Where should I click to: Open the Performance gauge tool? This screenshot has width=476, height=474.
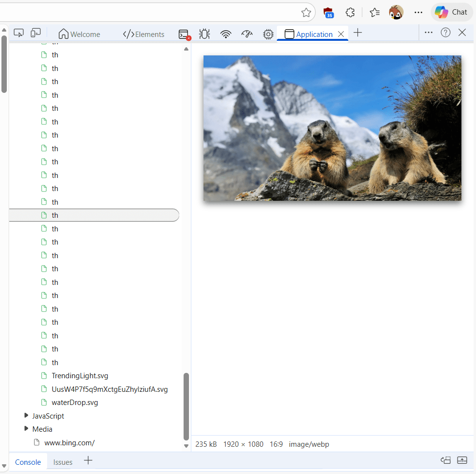coord(247,34)
